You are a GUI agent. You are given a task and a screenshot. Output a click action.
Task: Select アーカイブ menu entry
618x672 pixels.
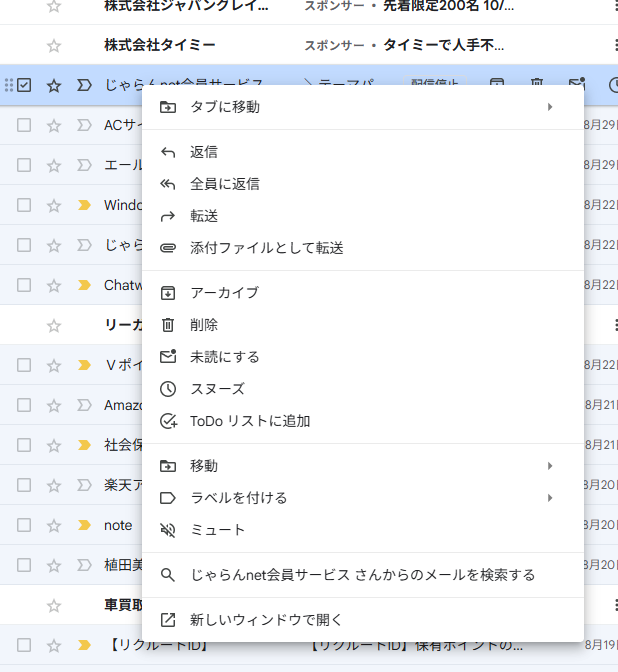[363, 293]
